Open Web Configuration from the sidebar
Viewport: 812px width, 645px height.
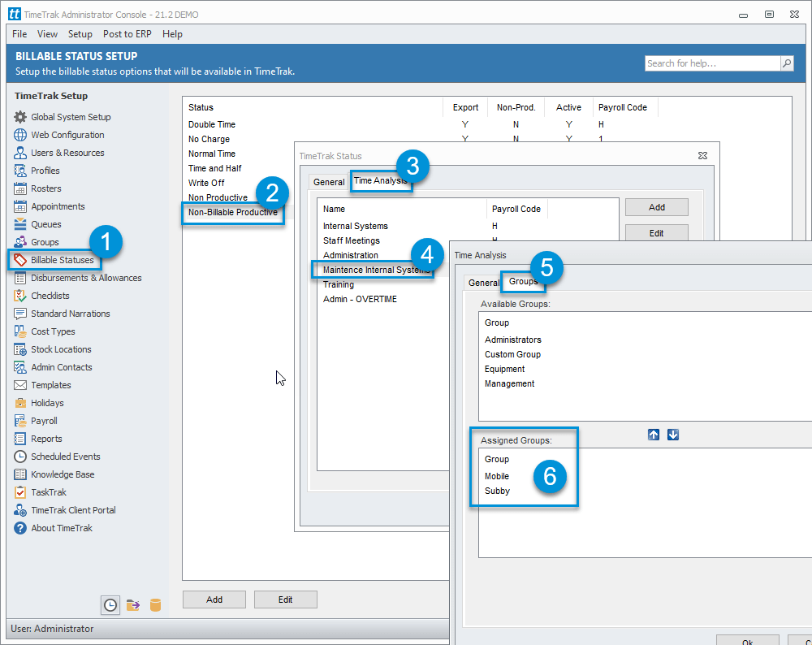[x=20, y=134]
